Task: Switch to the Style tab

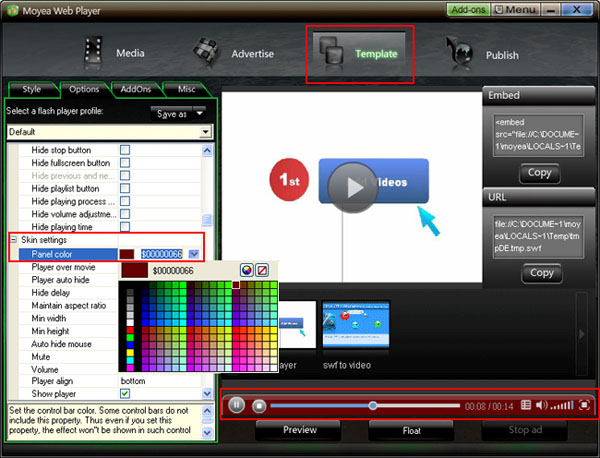Action: pos(32,89)
